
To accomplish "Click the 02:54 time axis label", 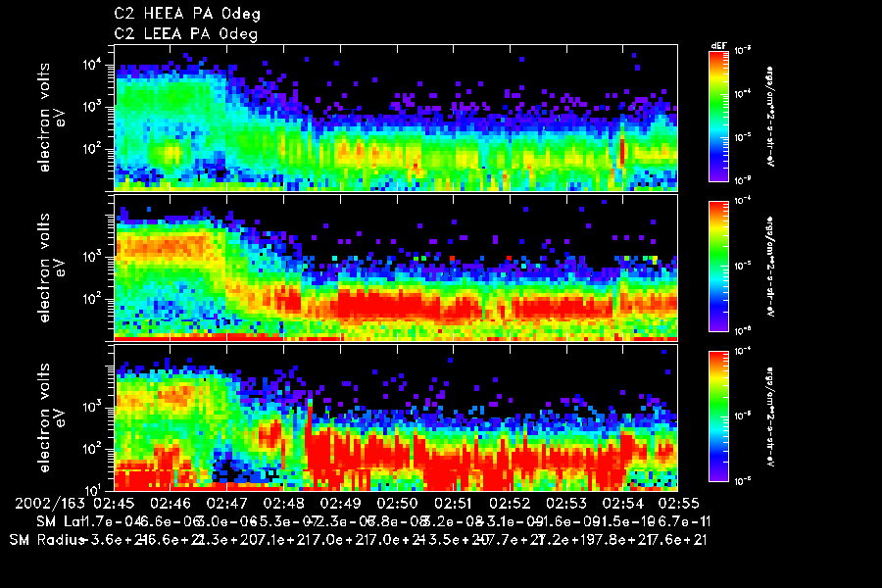I will 622,503.
